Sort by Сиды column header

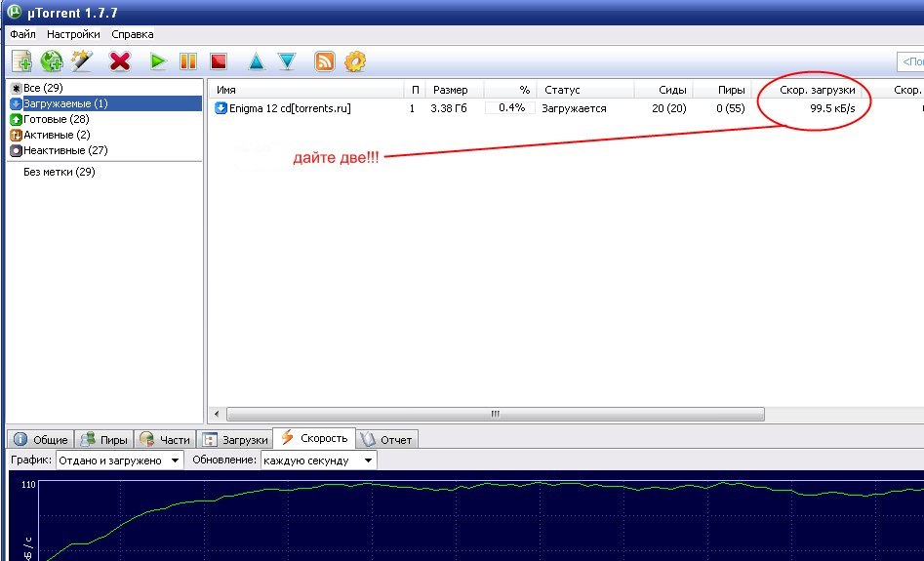(663, 90)
